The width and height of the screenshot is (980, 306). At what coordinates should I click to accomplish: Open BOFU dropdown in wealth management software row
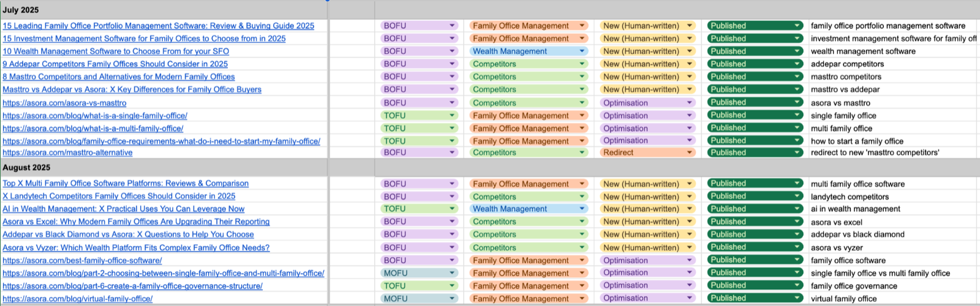click(419, 51)
